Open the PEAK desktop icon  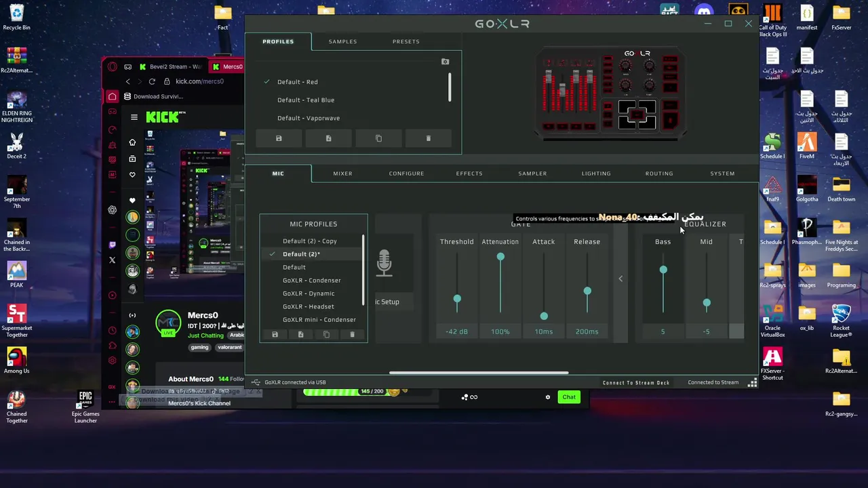16,274
